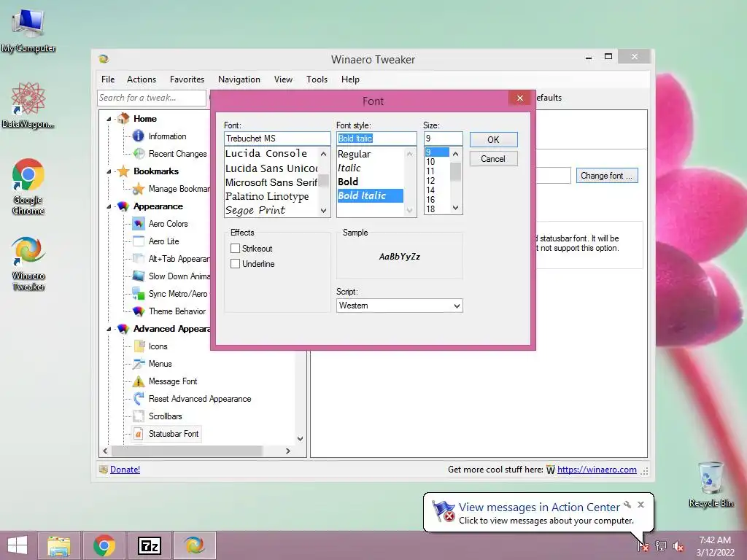Open the Script dropdown showing Western
The width and height of the screenshot is (747, 560).
[x=399, y=306]
